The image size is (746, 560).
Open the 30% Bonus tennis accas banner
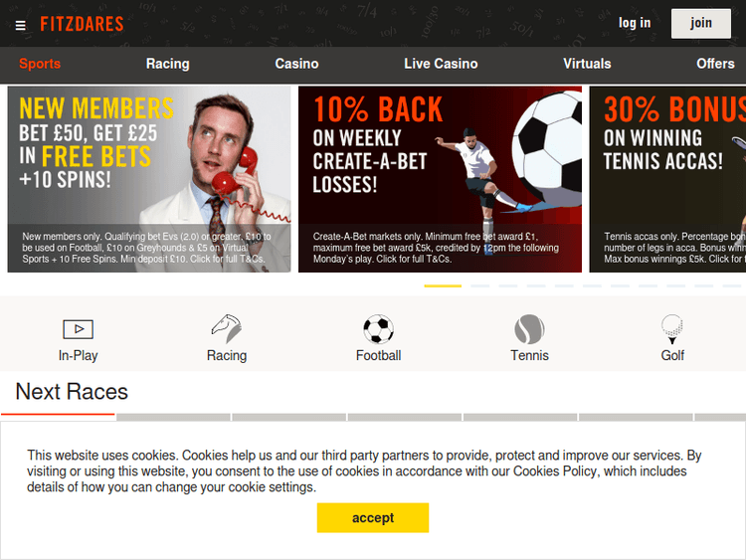(667, 179)
